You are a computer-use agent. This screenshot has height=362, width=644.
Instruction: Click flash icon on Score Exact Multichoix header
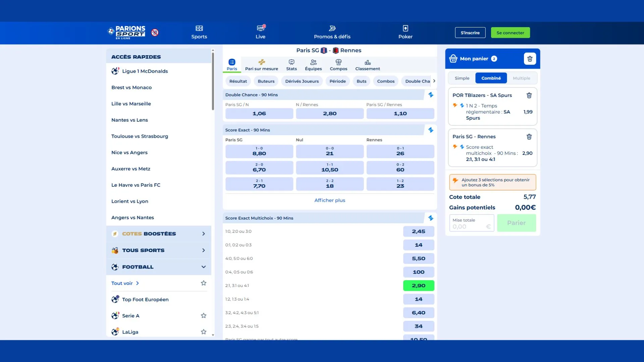click(431, 218)
